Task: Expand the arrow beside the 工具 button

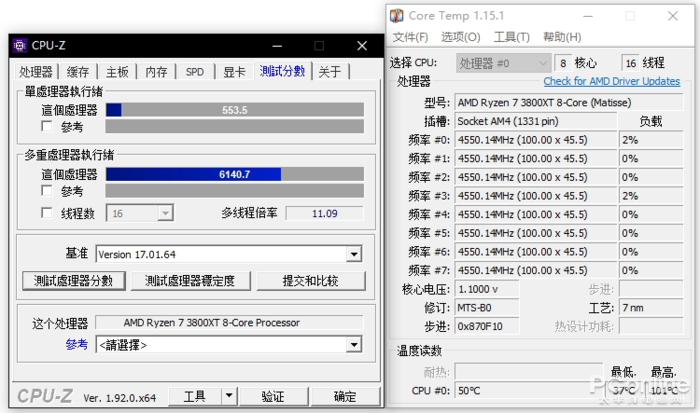Action: click(x=229, y=396)
